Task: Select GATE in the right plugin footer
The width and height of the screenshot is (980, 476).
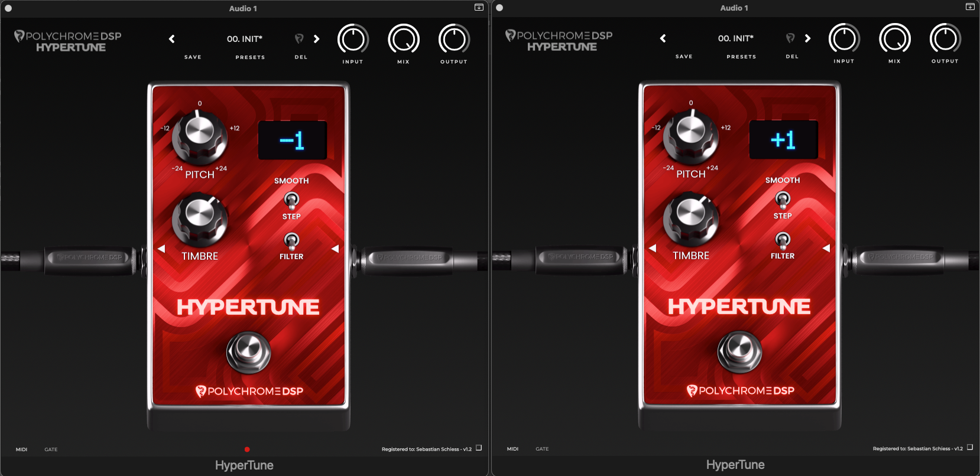Action: point(542,449)
